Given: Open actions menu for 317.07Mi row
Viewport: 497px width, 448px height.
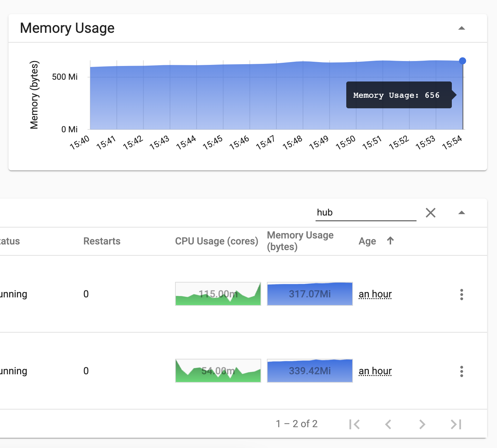Looking at the screenshot, I should (x=461, y=294).
